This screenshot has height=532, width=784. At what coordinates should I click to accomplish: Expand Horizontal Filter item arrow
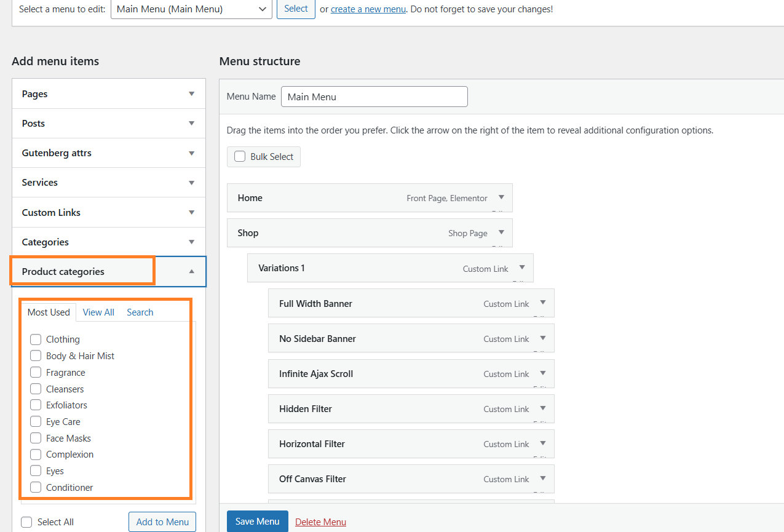tap(543, 443)
